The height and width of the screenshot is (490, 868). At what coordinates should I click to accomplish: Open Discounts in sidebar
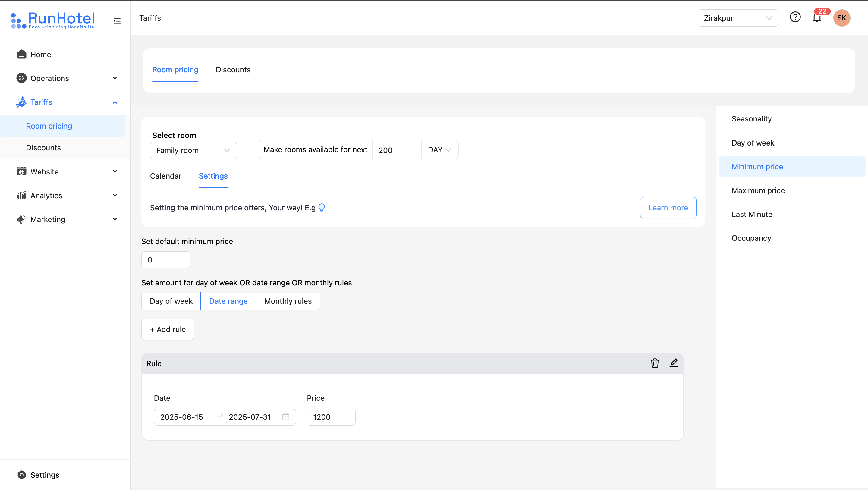(x=63, y=148)
